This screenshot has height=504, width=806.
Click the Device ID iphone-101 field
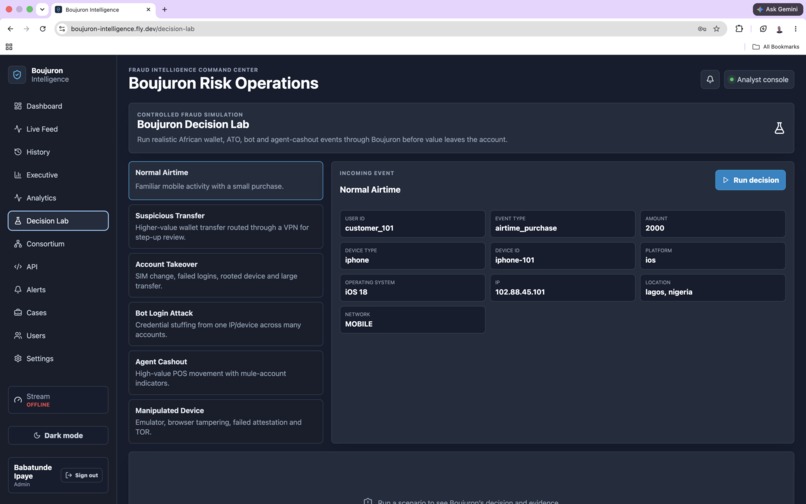pyautogui.click(x=562, y=256)
